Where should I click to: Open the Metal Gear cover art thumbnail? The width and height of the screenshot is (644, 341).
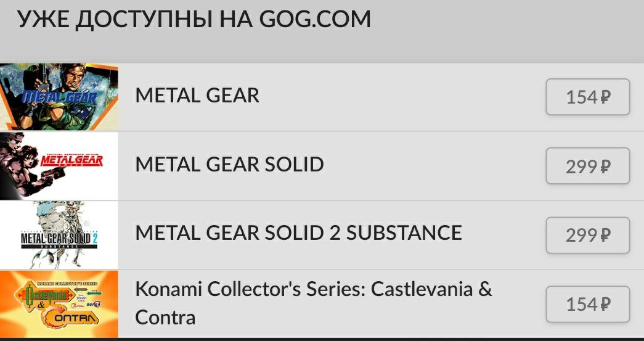[59, 96]
